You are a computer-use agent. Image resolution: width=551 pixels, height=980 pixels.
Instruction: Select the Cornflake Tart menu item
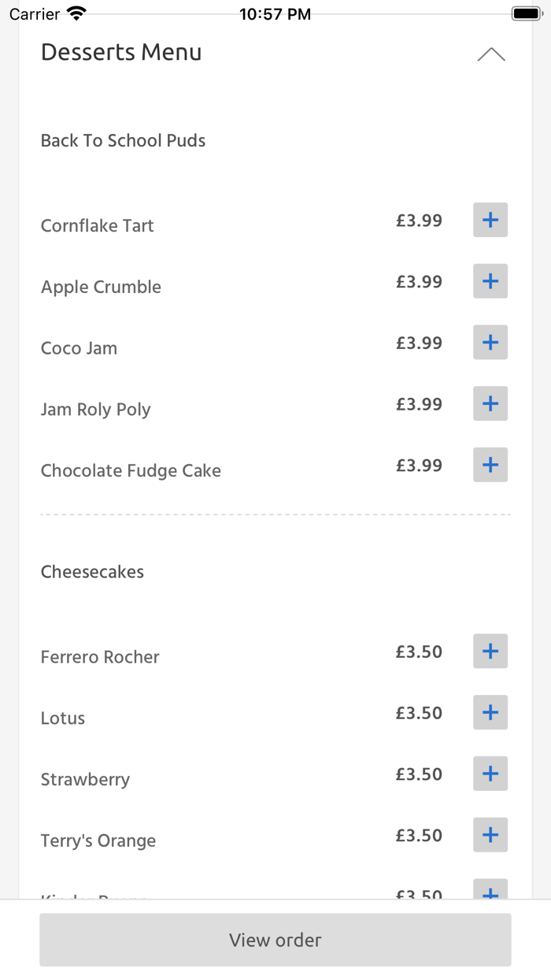pos(97,225)
